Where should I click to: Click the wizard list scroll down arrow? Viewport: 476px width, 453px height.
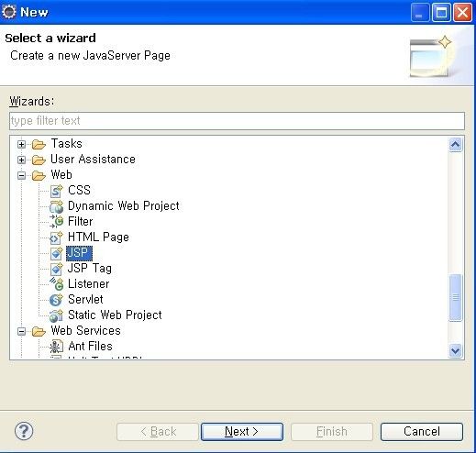(x=456, y=350)
